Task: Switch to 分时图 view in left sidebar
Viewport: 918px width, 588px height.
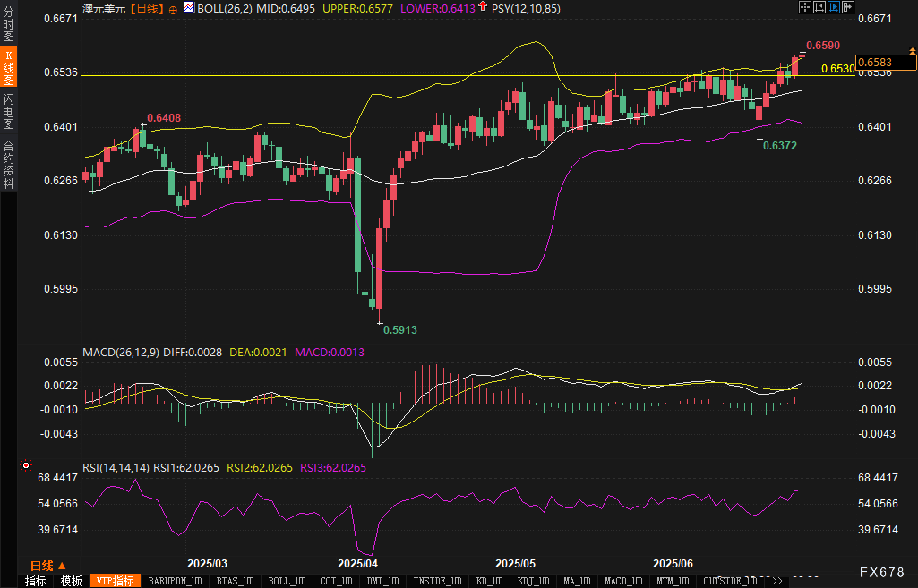Action: 9,24
